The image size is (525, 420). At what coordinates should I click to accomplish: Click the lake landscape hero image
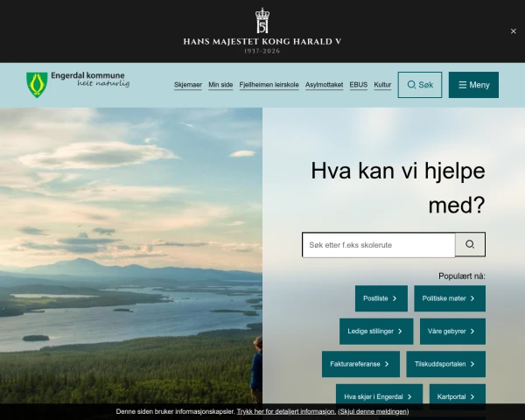131,255
